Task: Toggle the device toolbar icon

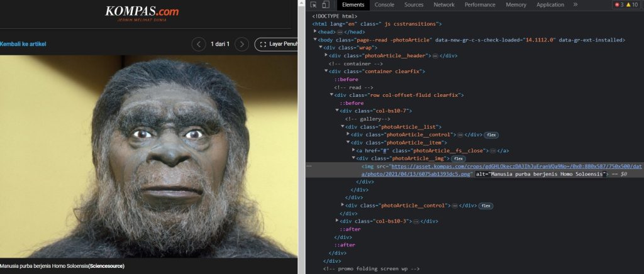Action: 326,5
